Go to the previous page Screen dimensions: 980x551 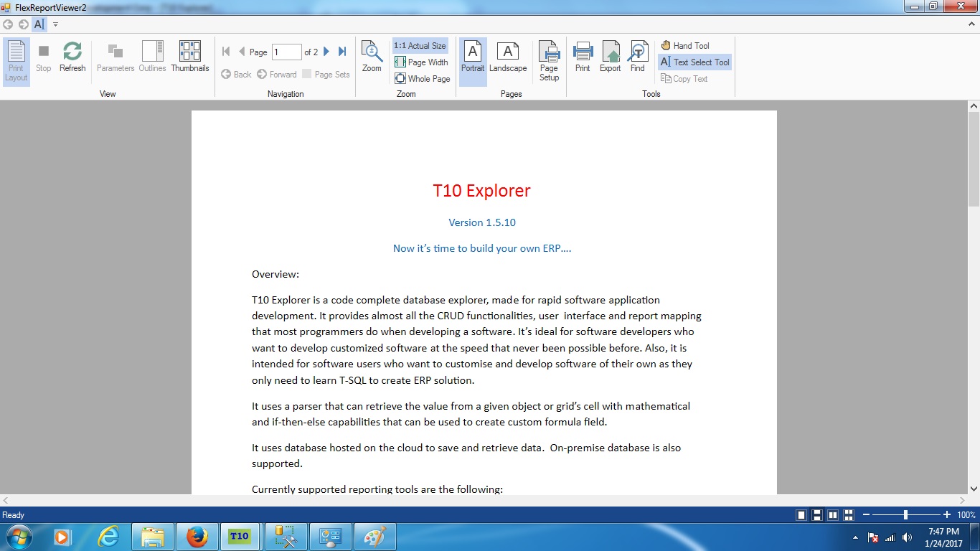tap(242, 52)
